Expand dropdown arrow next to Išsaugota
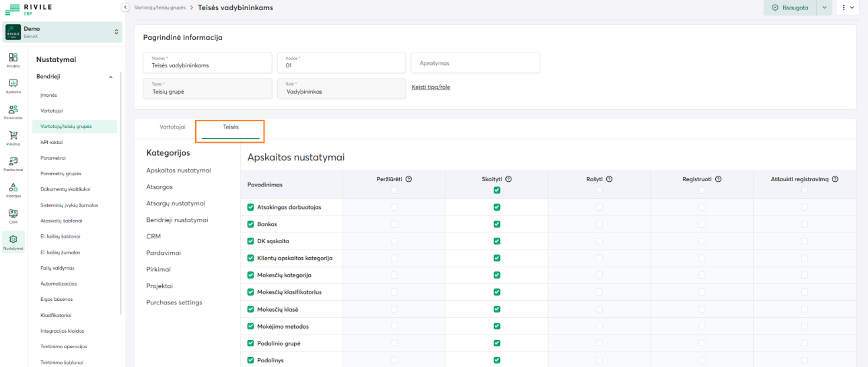This screenshot has height=367, width=868. 824,8
